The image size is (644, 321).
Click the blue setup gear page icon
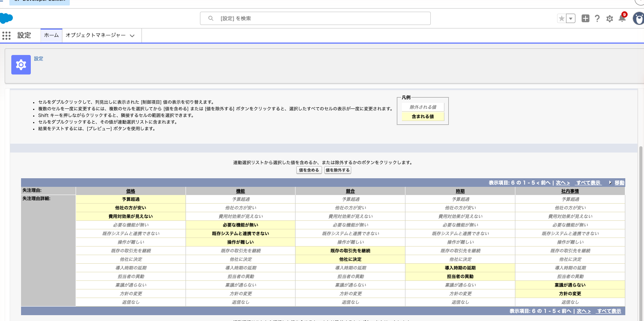21,65
